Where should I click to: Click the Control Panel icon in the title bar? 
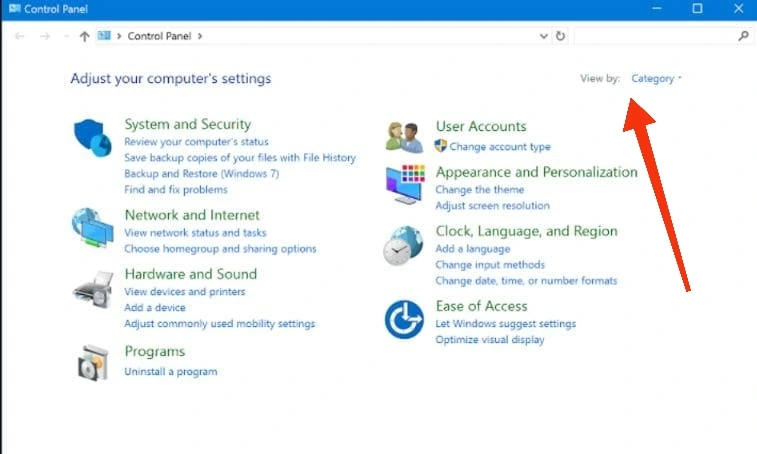pos(14,8)
